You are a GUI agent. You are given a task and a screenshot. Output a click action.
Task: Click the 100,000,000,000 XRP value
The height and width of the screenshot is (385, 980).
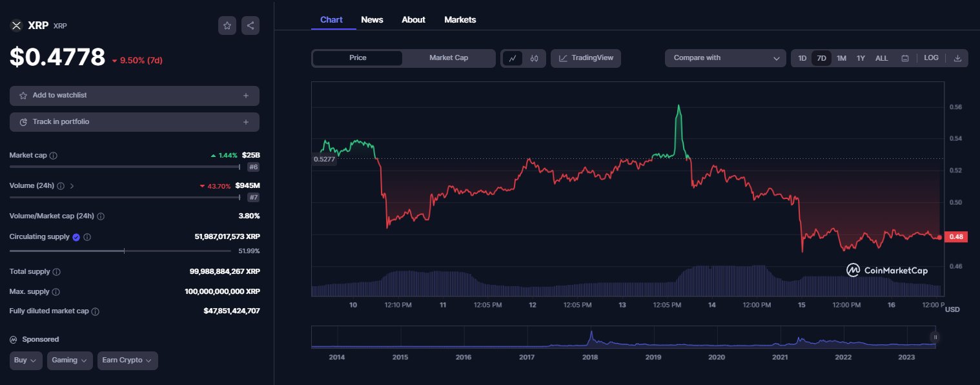point(222,292)
